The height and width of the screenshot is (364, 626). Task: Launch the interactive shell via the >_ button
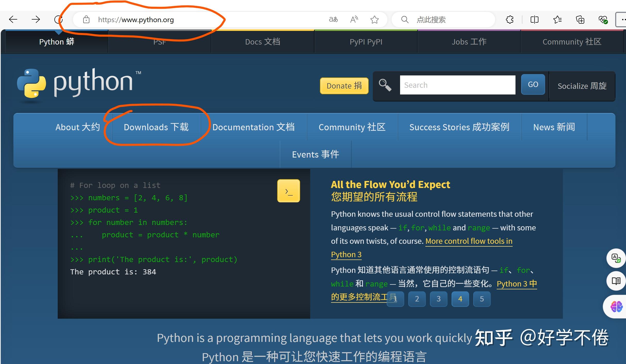[x=289, y=190]
